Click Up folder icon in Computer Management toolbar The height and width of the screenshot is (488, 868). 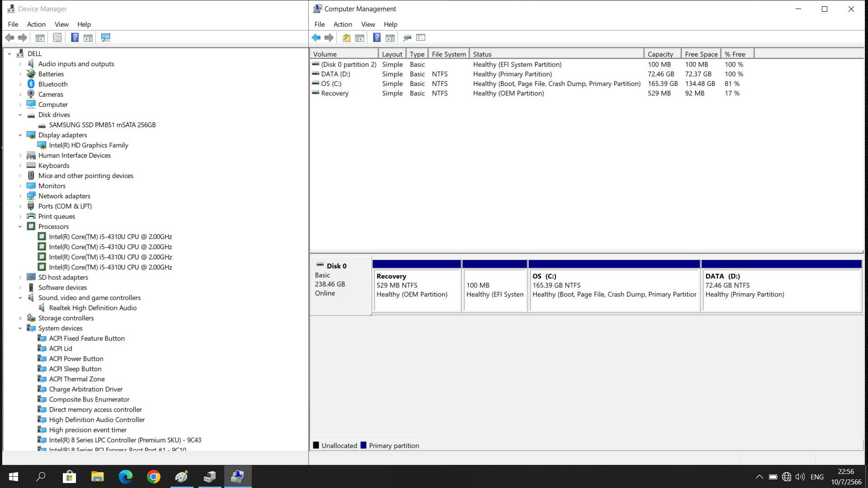346,38
